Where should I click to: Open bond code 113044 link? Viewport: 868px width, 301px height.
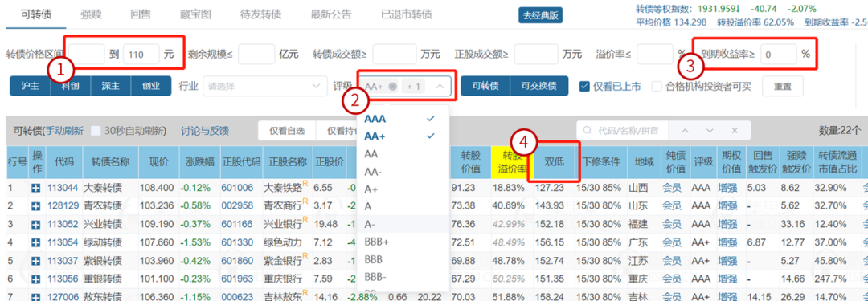(63, 188)
